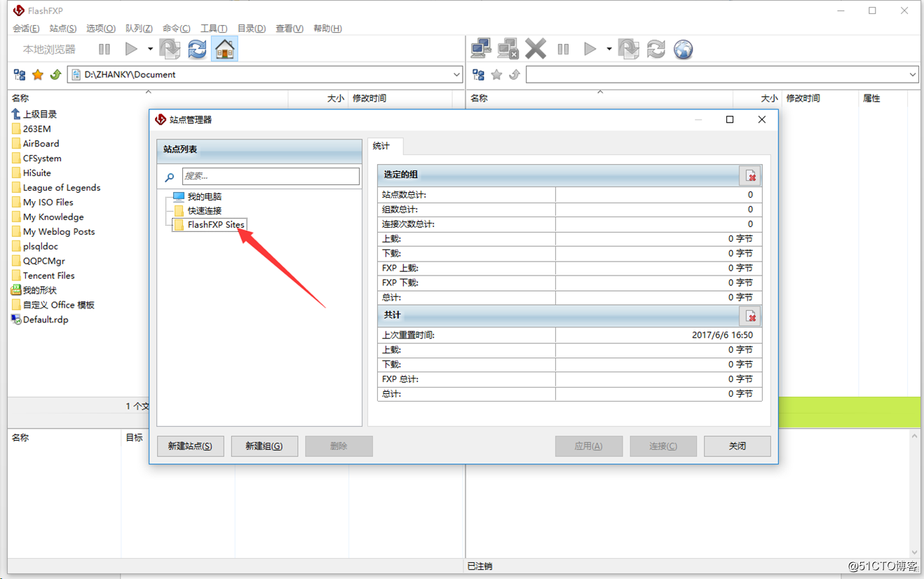Viewport: 924px width, 579px height.
Task: Open the 帮助(H) menu
Action: (327, 29)
